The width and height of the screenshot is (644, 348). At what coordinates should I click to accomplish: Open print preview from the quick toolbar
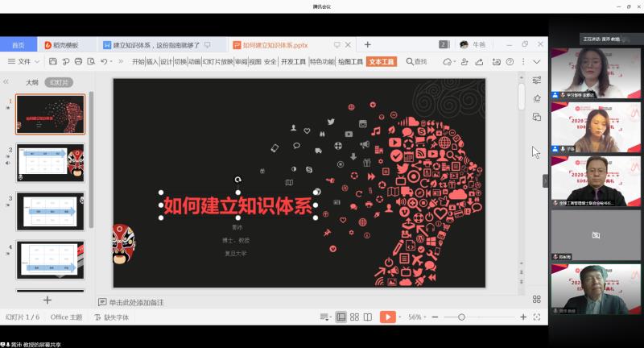(x=91, y=62)
